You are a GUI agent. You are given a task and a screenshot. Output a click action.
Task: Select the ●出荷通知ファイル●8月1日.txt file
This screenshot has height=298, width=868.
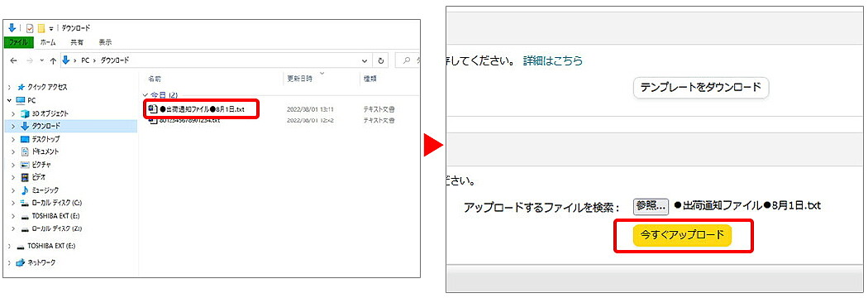click(x=202, y=109)
